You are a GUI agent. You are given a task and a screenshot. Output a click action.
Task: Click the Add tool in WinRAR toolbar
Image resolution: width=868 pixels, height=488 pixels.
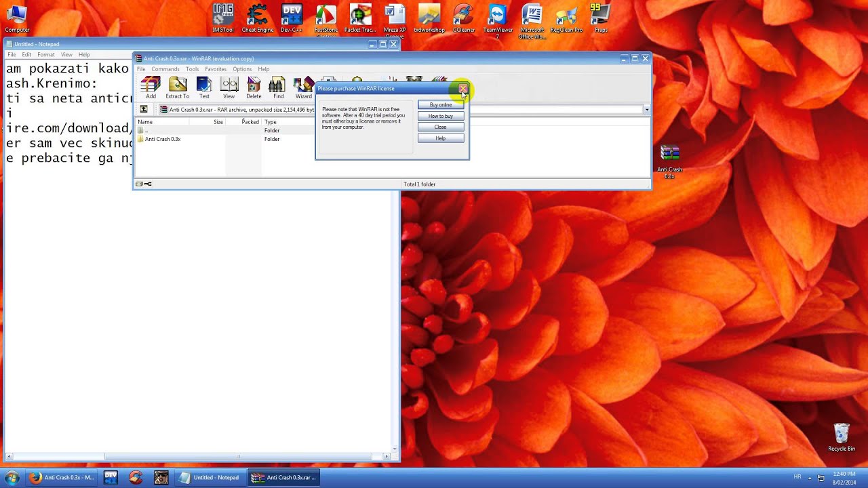pyautogui.click(x=151, y=87)
